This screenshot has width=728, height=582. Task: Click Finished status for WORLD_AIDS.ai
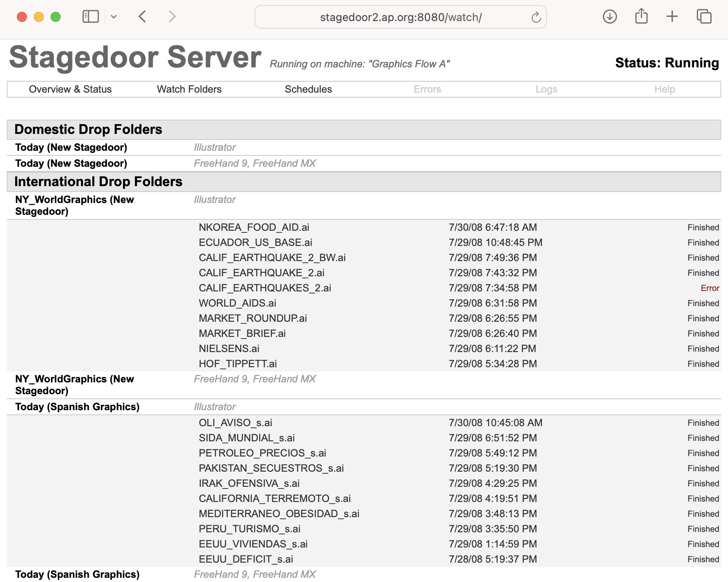pyautogui.click(x=703, y=303)
